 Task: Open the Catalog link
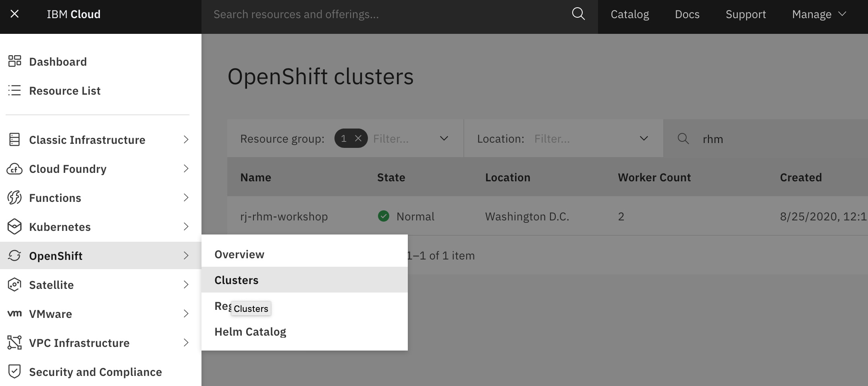click(630, 15)
